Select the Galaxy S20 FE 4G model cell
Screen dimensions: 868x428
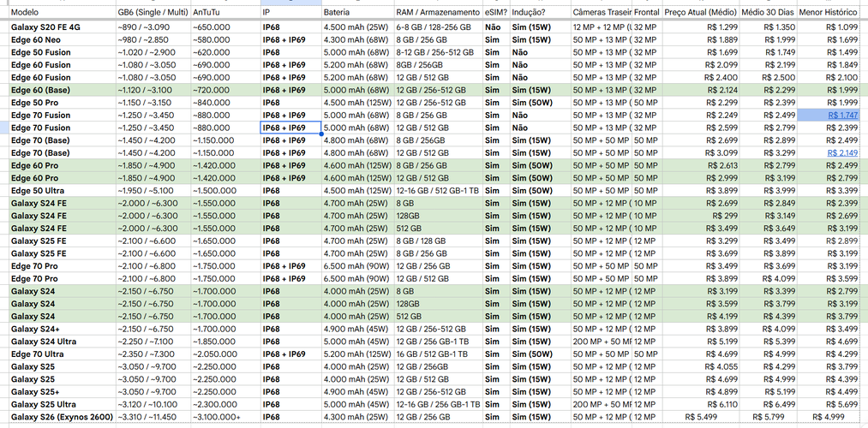(x=62, y=27)
